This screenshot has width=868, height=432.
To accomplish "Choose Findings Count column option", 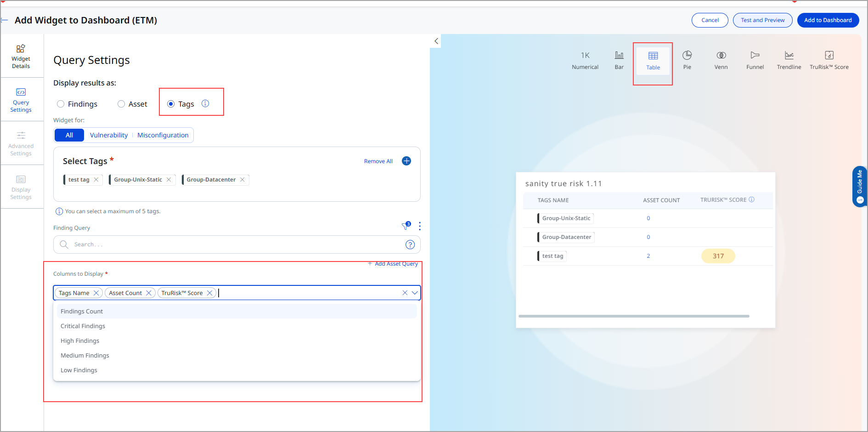I will point(237,311).
